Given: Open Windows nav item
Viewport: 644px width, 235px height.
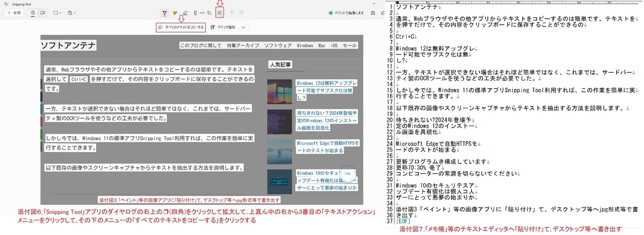Looking at the screenshot, I should (305, 46).
